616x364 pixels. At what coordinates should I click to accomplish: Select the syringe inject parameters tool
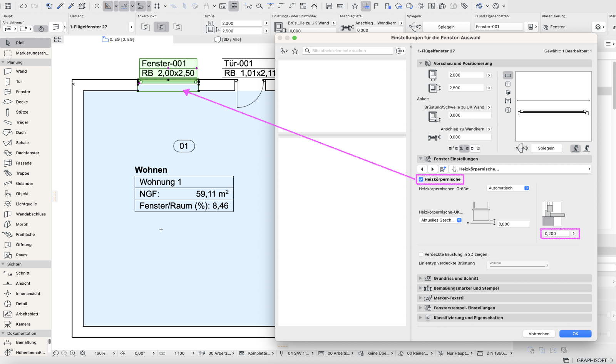(x=71, y=6)
